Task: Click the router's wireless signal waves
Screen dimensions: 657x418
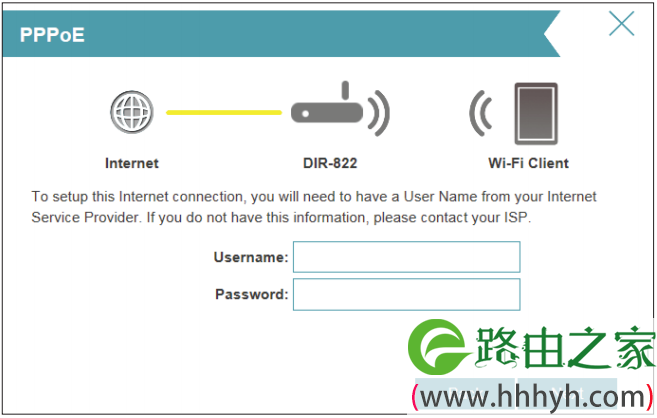Action: [379, 113]
